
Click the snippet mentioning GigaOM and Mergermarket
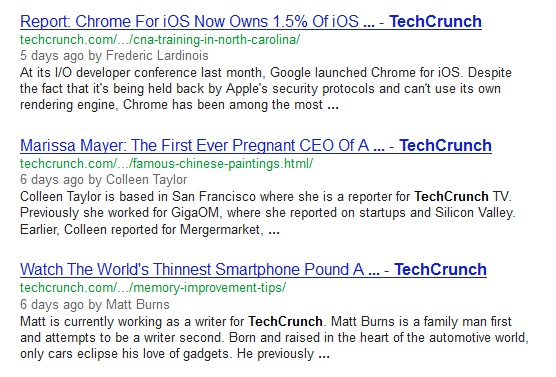pyautogui.click(x=268, y=213)
